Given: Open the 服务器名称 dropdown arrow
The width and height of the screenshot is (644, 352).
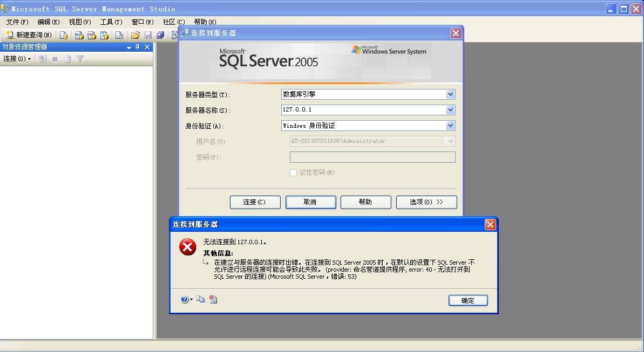Looking at the screenshot, I should tap(451, 110).
